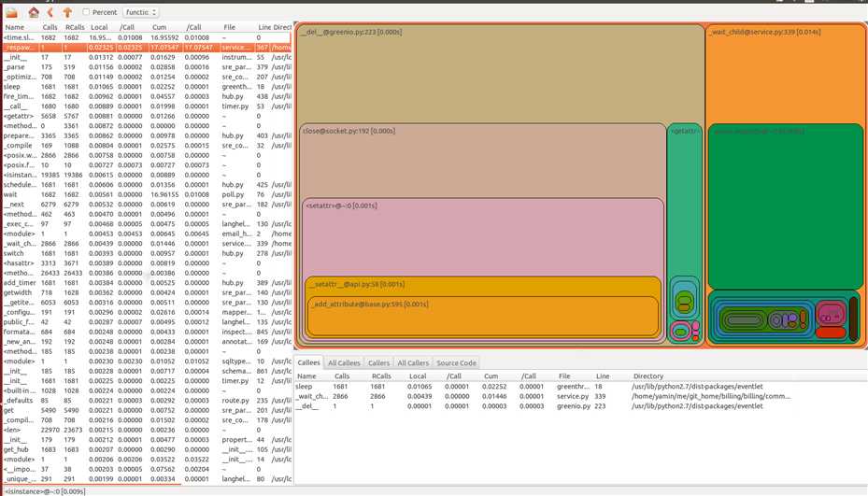868x496 pixels.
Task: Switch to the All Callees tab
Action: tap(344, 362)
